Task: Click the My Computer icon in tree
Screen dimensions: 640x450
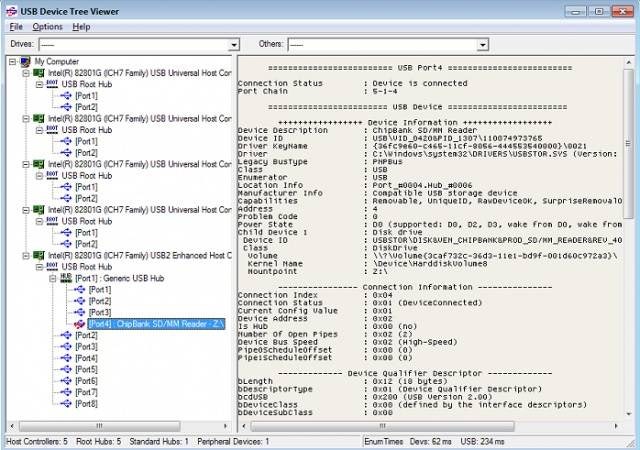Action: (25, 62)
